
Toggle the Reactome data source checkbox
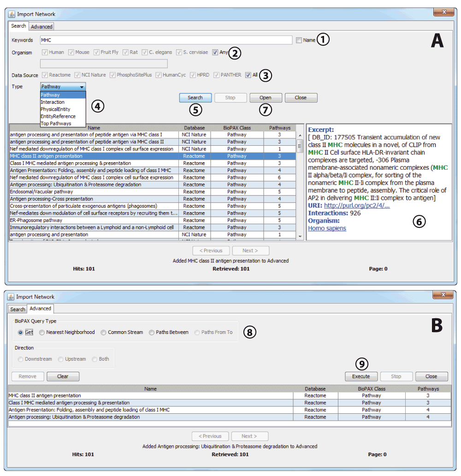click(45, 75)
